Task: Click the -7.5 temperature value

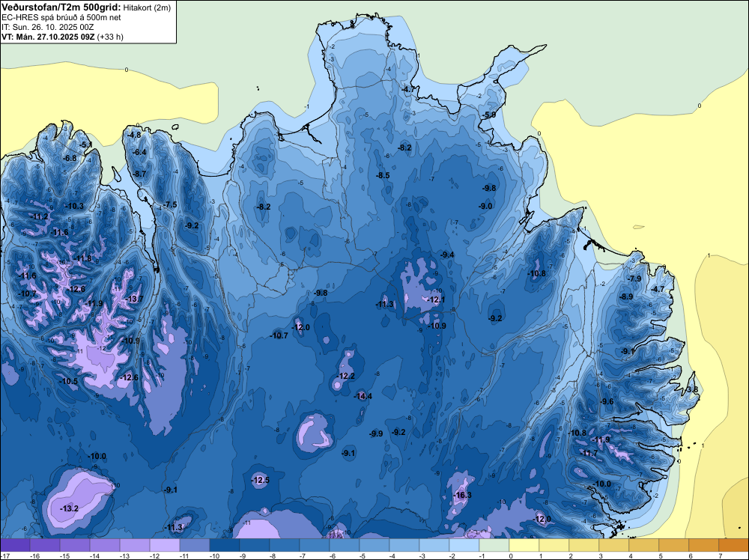Action: click(170, 205)
